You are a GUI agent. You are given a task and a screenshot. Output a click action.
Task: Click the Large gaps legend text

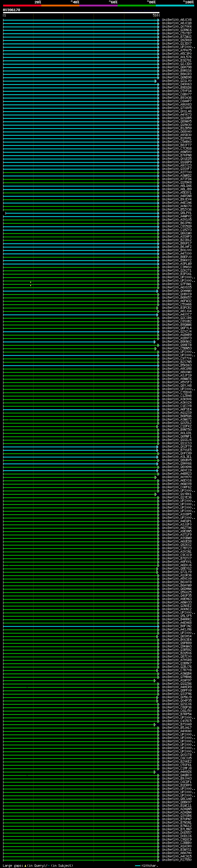(38, 865)
